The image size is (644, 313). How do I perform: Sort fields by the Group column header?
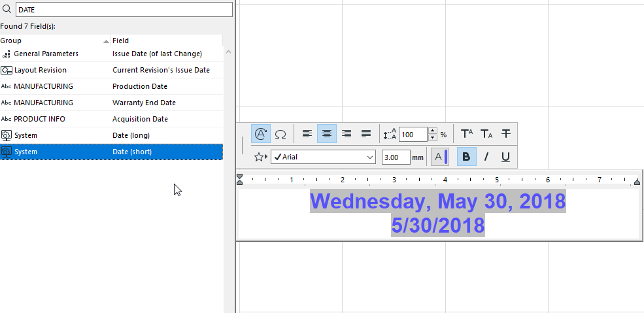click(x=55, y=41)
